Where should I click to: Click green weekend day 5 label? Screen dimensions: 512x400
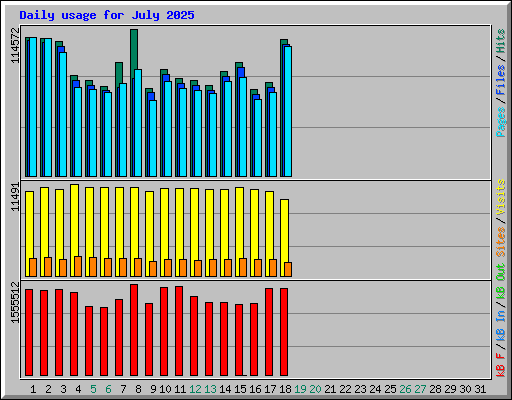[x=93, y=389]
